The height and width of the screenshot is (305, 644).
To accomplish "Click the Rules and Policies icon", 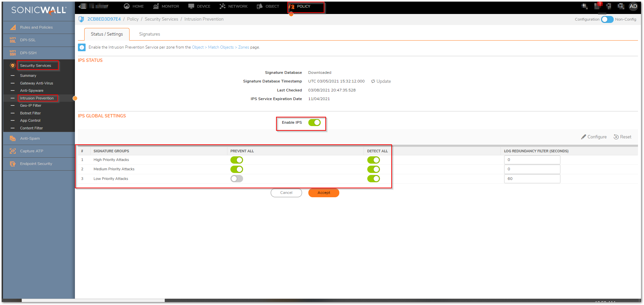I will click(x=13, y=27).
